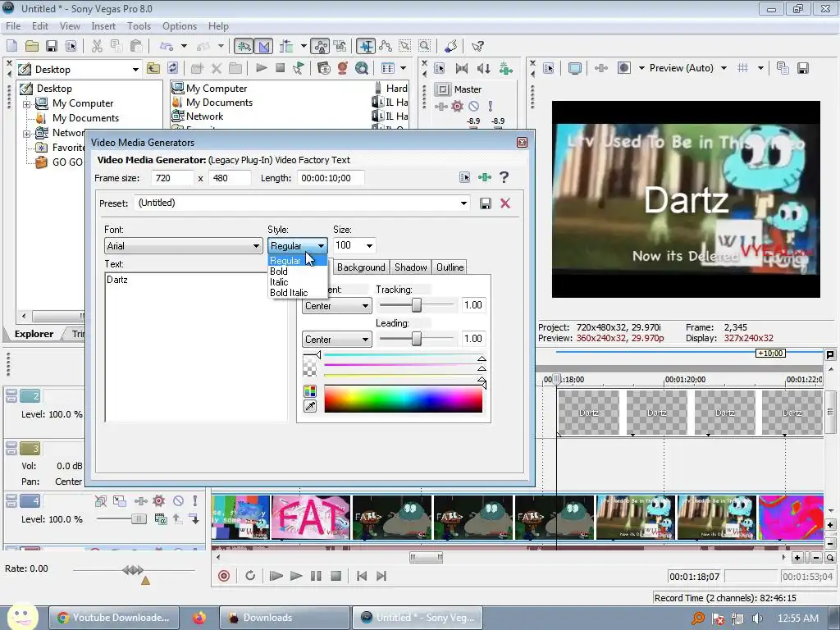Click the transport Pause button
The width and height of the screenshot is (840, 630).
(316, 576)
